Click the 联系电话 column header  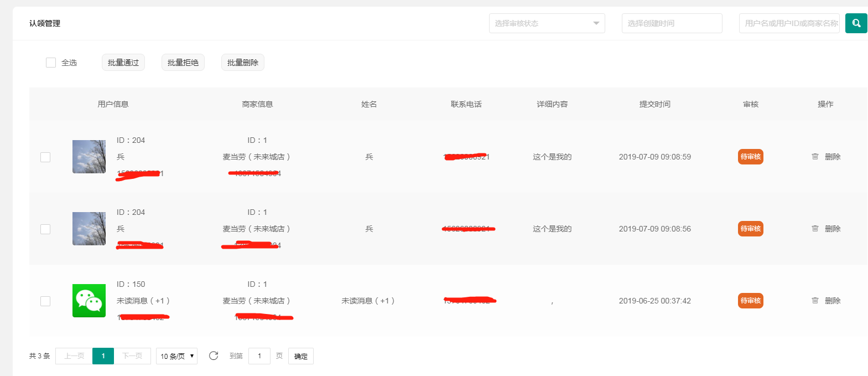466,104
